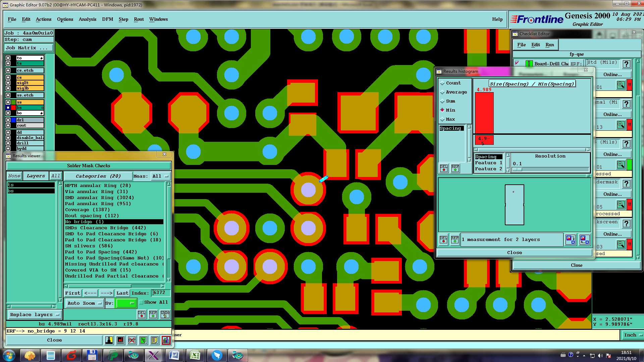Select the Count radio option
Viewport: 644px width, 362px height.
[x=442, y=83]
